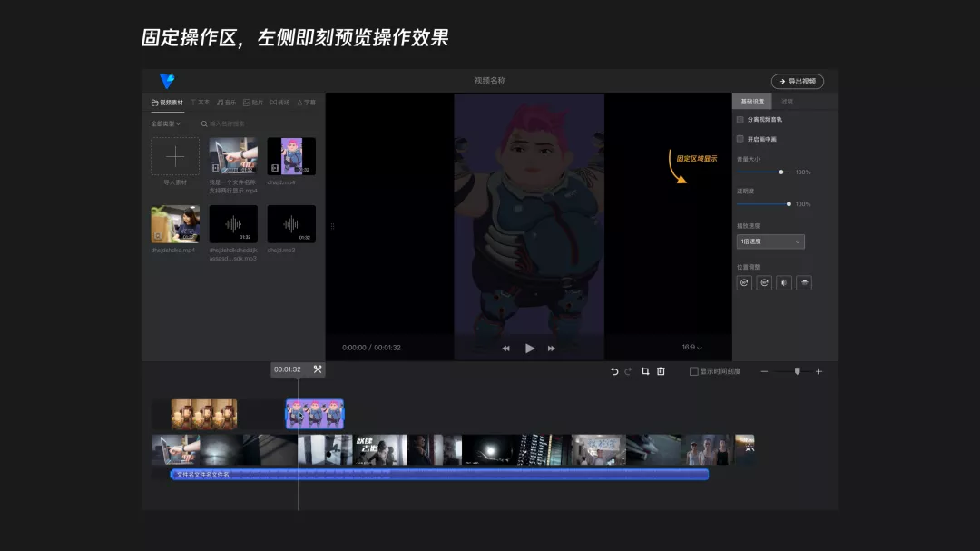Switch to the 音乐 tab
This screenshot has height=551, width=980.
pos(226,103)
